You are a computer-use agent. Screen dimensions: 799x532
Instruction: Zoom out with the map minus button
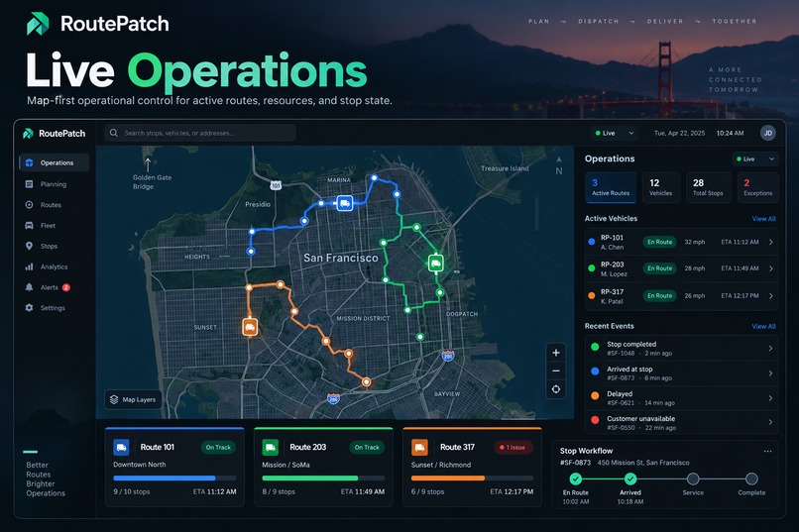(x=556, y=371)
